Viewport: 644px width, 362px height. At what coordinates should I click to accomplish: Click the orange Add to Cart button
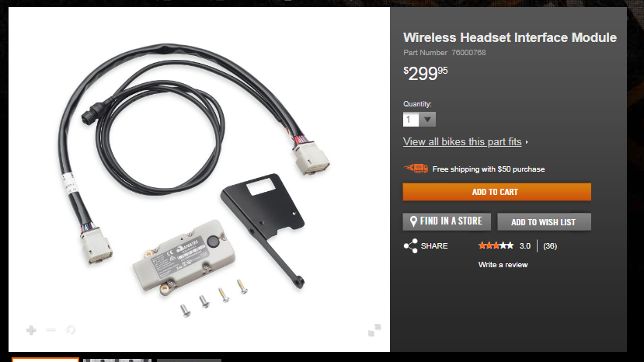tap(497, 192)
